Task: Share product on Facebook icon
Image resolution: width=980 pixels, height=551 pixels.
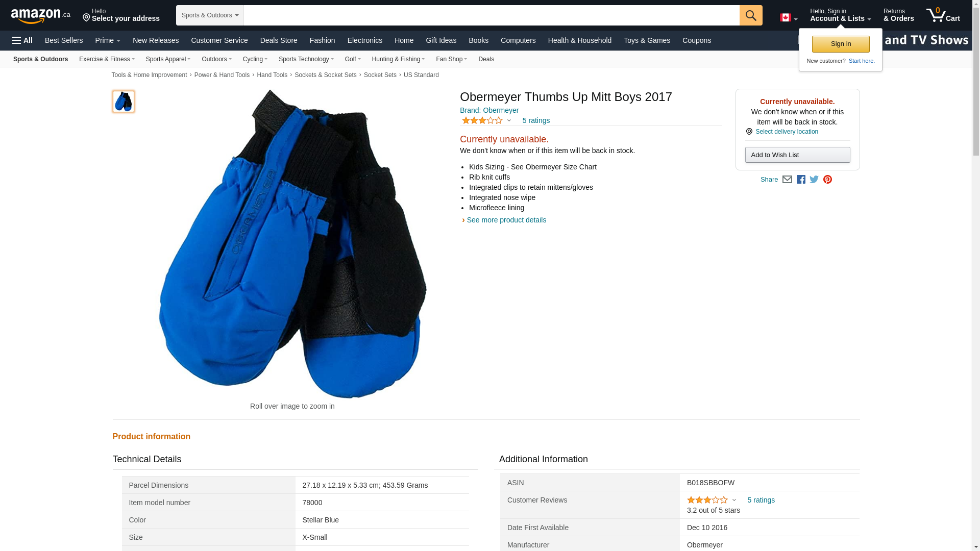Action: [x=801, y=180]
